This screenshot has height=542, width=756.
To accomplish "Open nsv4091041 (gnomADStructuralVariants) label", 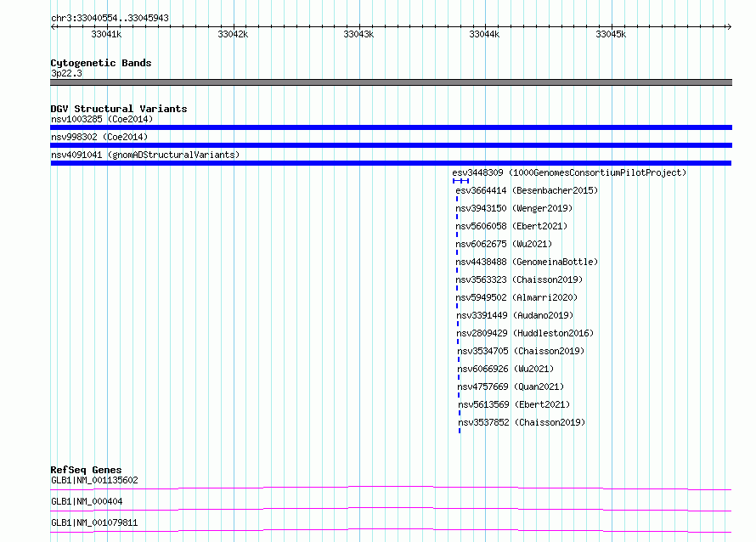I will click(x=145, y=155).
